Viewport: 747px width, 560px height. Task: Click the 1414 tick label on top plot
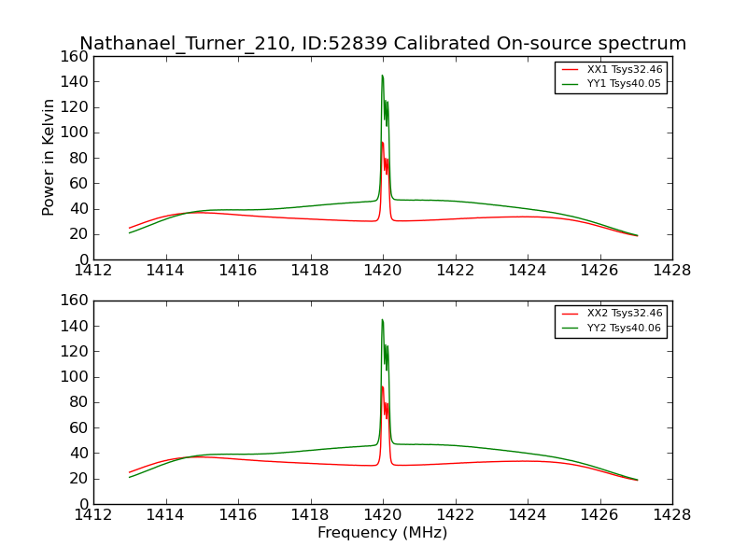coord(165,271)
